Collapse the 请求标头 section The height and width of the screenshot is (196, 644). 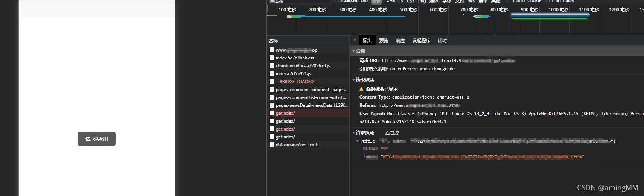click(x=353, y=80)
